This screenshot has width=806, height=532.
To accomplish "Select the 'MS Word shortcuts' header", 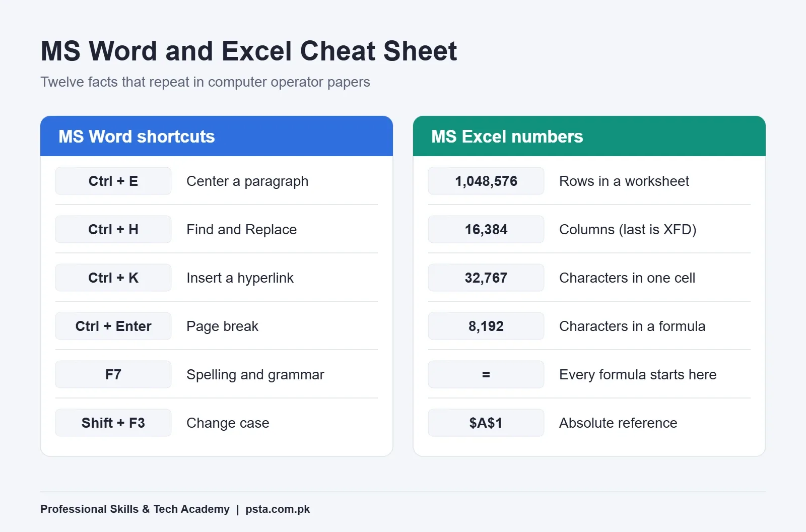I will tap(217, 136).
